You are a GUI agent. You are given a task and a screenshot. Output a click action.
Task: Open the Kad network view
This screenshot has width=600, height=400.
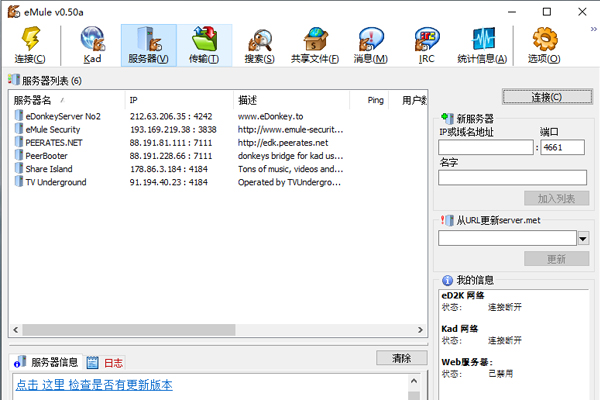point(92,45)
